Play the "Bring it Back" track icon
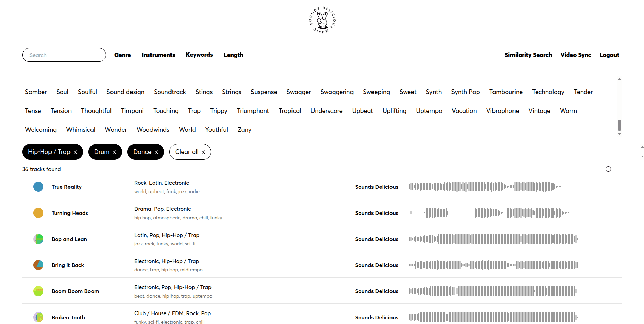Image resolution: width=644 pixels, height=324 pixels. (38, 265)
